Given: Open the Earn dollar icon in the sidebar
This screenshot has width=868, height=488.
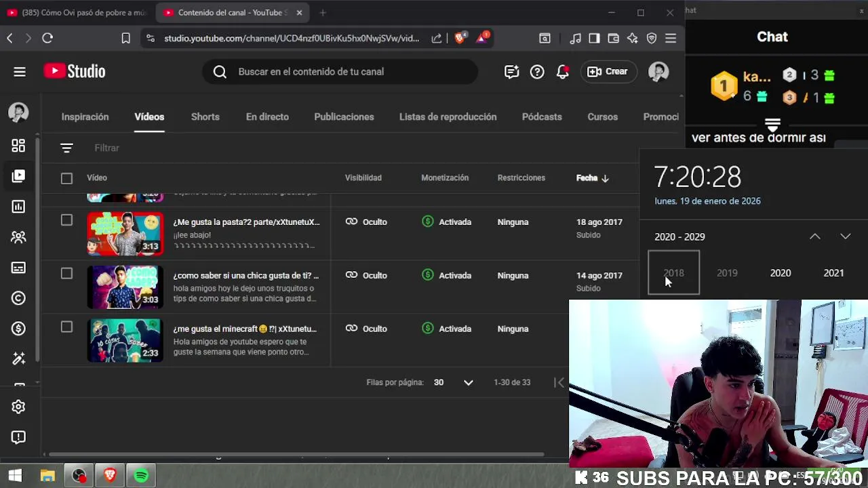Looking at the screenshot, I should click(x=18, y=329).
